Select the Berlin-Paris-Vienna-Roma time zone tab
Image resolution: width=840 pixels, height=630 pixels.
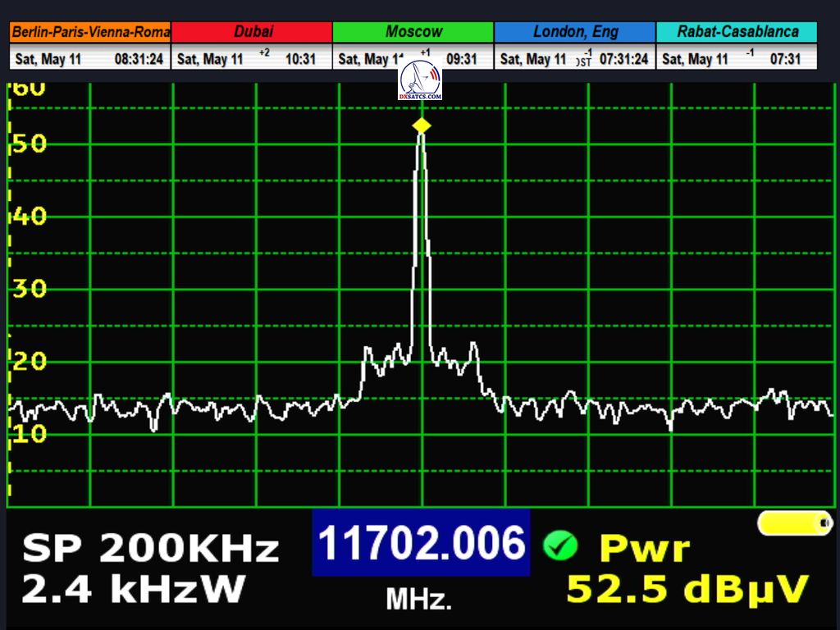tap(90, 32)
